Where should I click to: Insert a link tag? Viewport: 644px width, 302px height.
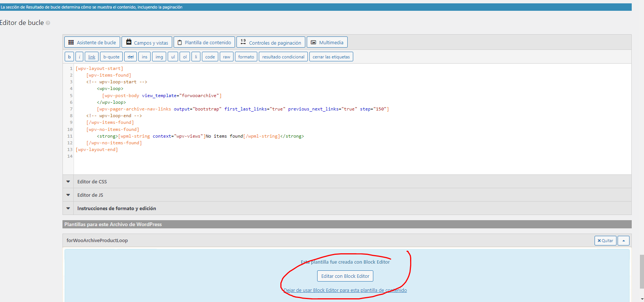click(x=91, y=57)
